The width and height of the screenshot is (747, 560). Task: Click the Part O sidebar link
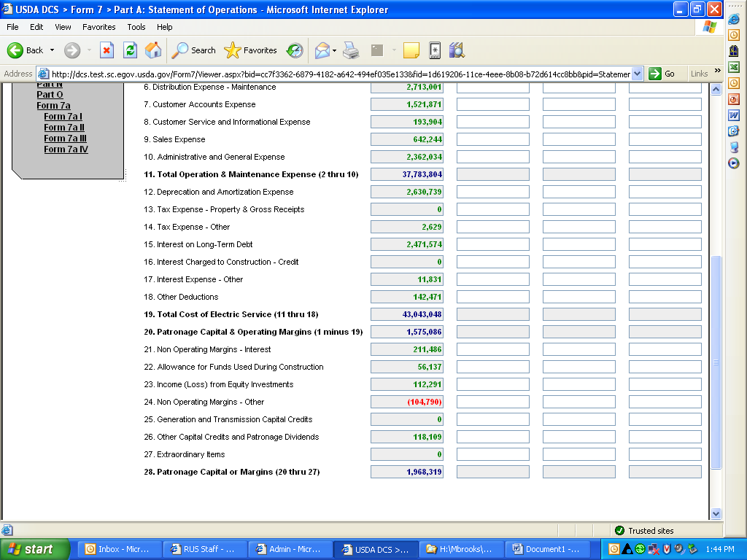click(50, 95)
